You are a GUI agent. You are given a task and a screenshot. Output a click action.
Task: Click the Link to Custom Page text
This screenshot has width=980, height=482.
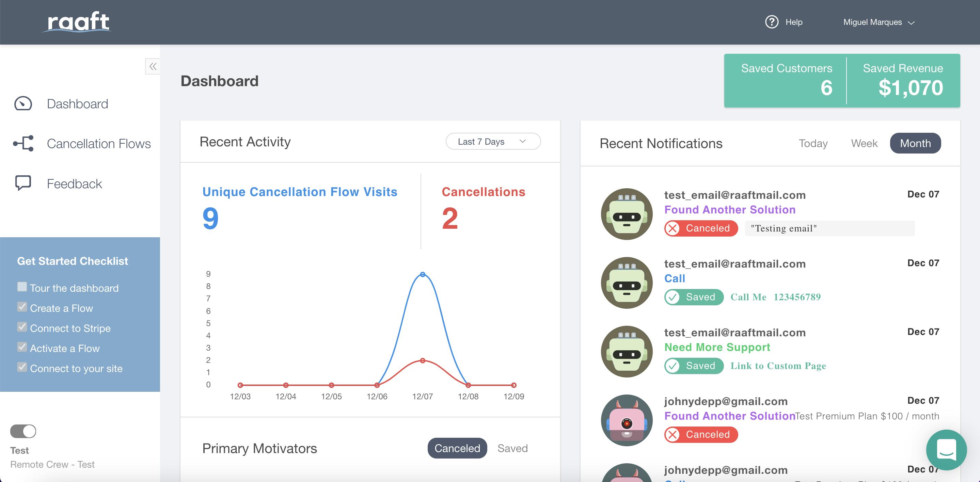pyautogui.click(x=778, y=366)
